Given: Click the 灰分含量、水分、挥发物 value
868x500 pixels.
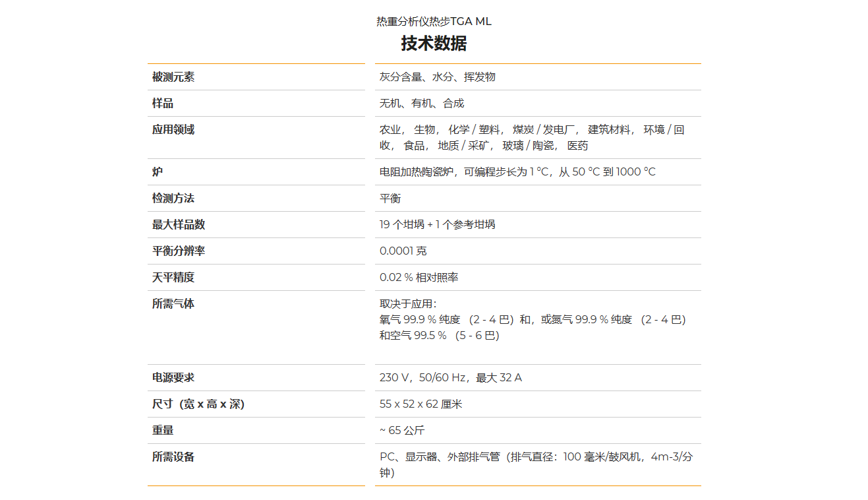Looking at the screenshot, I should coord(437,77).
